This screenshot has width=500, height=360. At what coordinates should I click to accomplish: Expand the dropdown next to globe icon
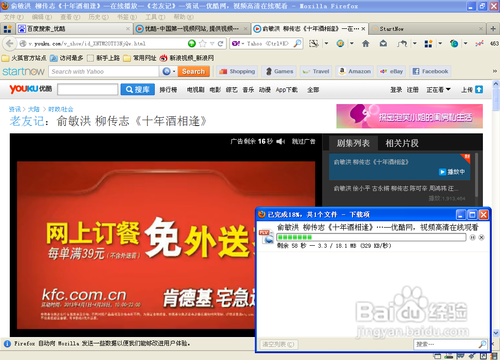coord(465,43)
